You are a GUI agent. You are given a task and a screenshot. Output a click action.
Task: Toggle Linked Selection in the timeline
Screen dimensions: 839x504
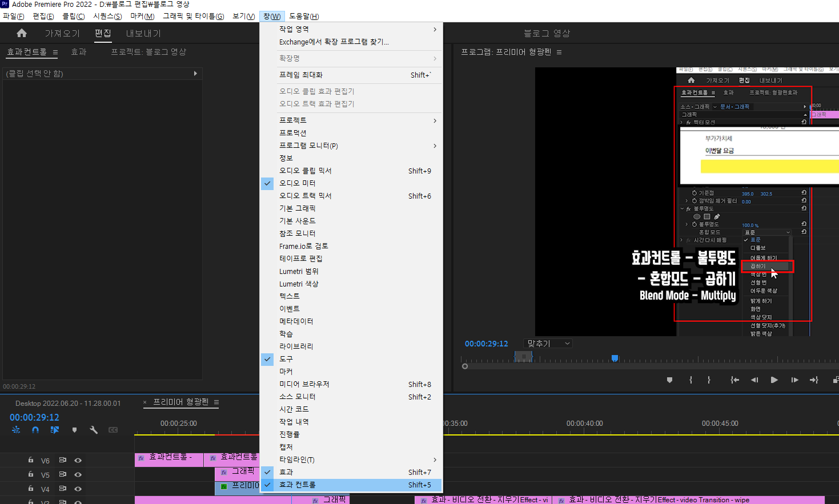point(55,430)
